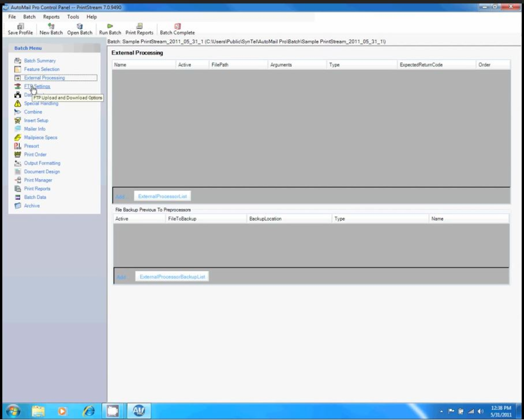Launch Internet Explorer from the taskbar
524x420 pixels.
pos(88,411)
